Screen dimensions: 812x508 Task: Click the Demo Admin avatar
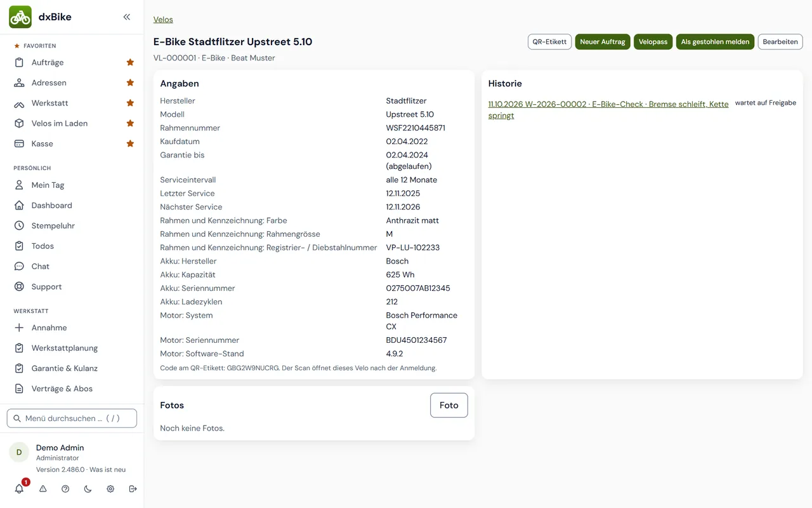coord(19,452)
